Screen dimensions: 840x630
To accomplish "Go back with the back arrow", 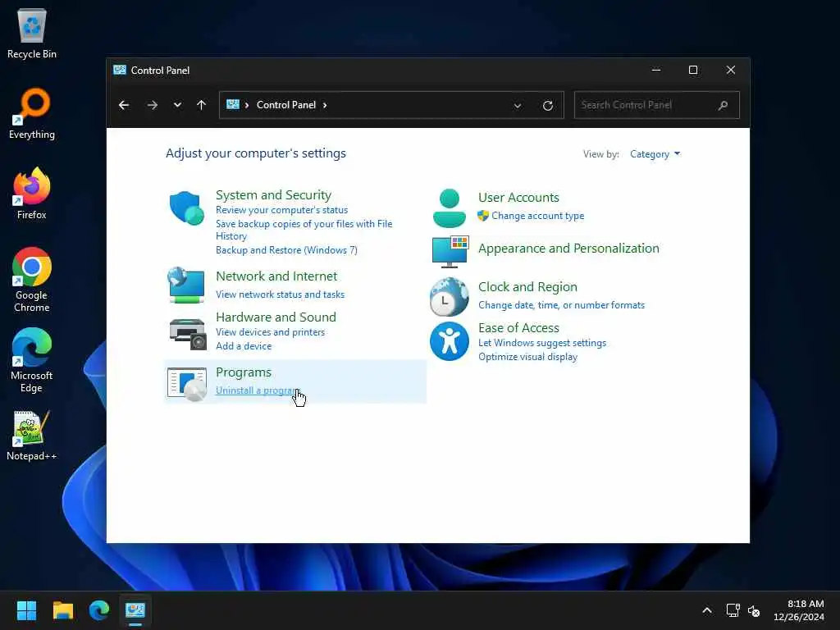I will coord(124,105).
